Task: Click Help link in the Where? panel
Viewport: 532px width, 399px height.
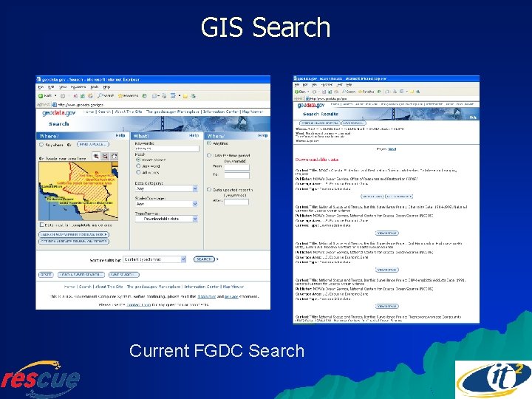Action: point(120,135)
